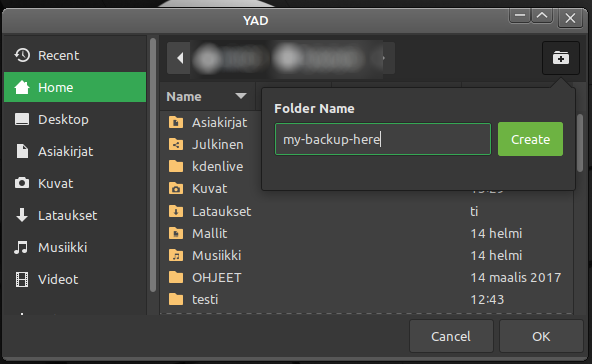This screenshot has width=592, height=364.
Task: Toggle Name column sort arrow
Action: click(x=240, y=96)
